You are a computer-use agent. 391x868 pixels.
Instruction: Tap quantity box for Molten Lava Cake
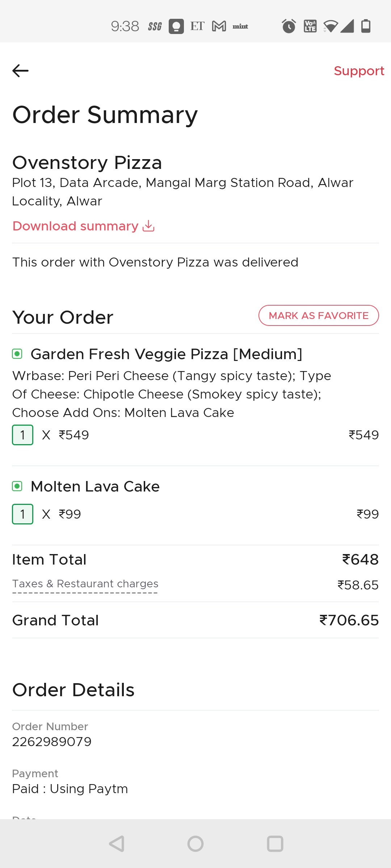click(x=22, y=514)
